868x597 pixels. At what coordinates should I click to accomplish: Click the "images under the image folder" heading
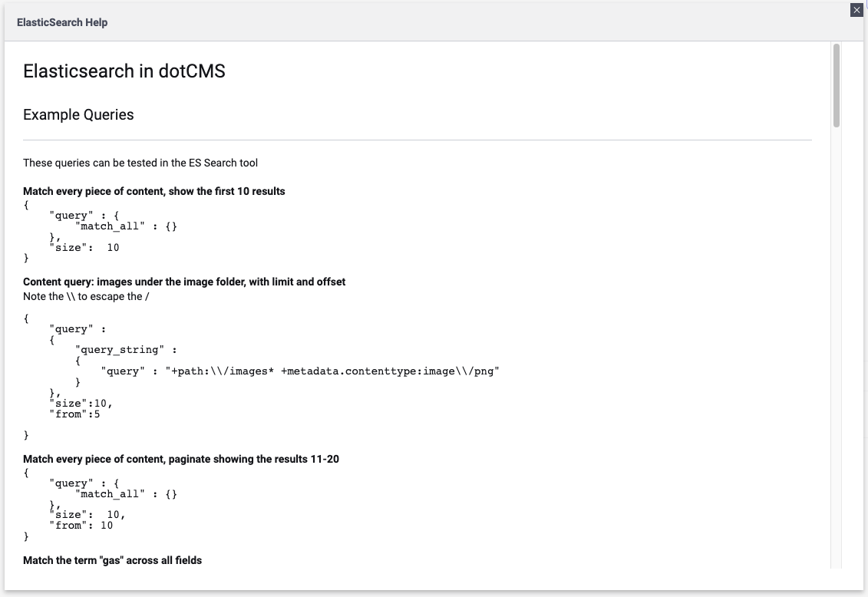[x=184, y=282]
